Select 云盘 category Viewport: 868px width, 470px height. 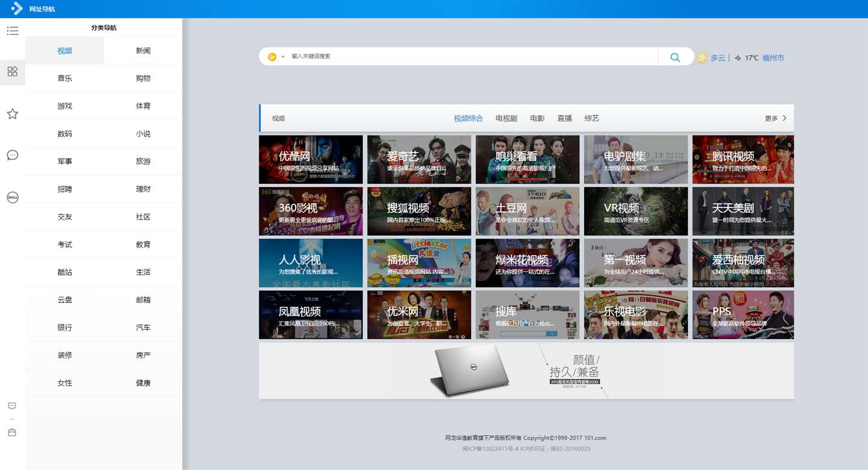[64, 300]
